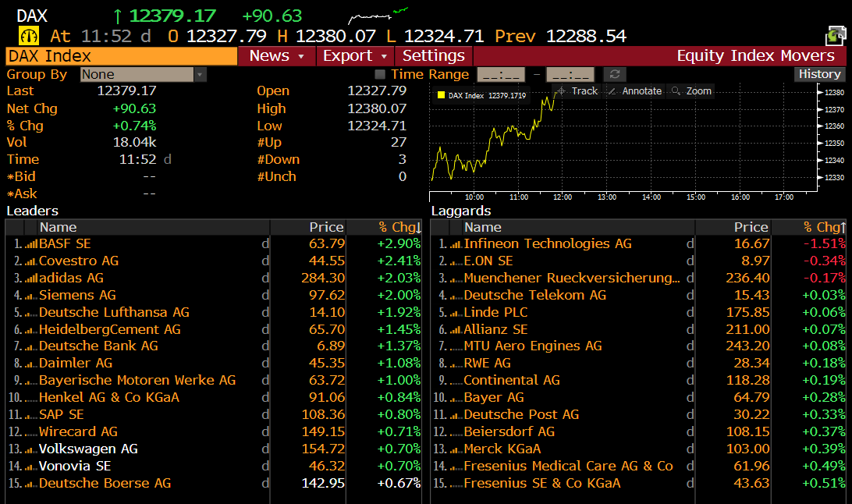This screenshot has height=504, width=852.
Task: Click the yellow DAX Index legend swatch
Action: (442, 95)
